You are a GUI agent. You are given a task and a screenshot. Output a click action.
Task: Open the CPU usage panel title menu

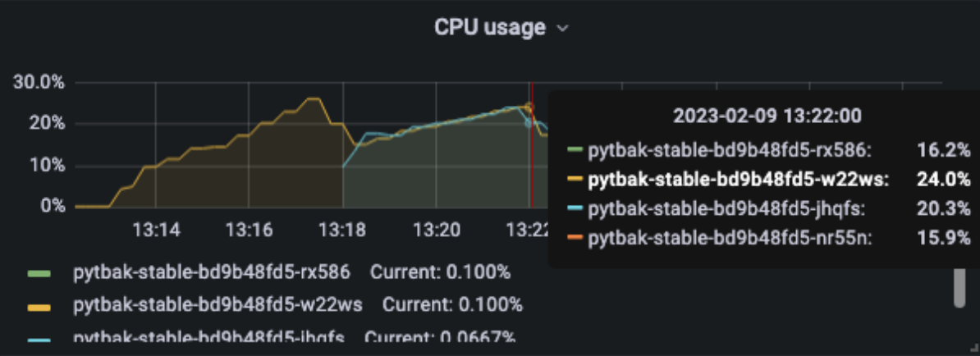(x=490, y=28)
